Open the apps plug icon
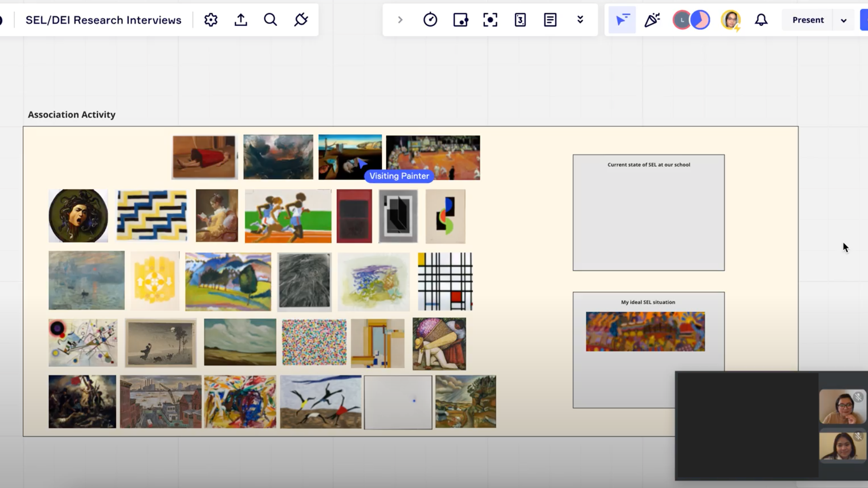868x488 pixels. 301,20
